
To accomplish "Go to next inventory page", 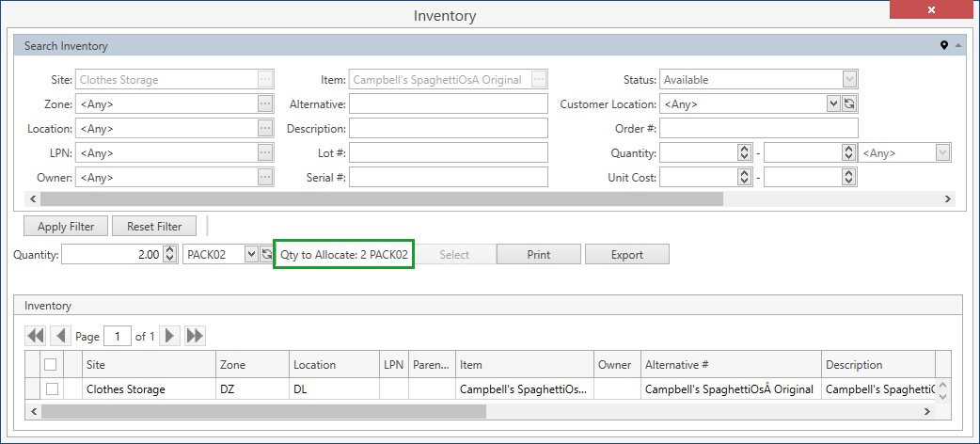I will pos(169,336).
